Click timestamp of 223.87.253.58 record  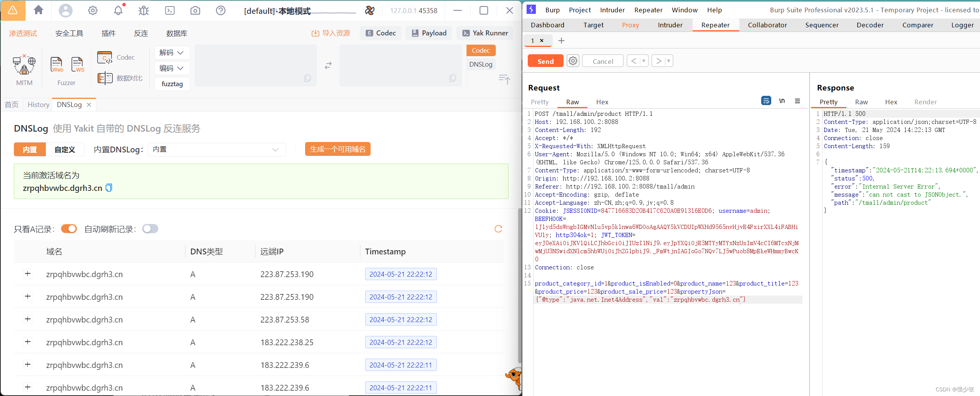coord(401,319)
